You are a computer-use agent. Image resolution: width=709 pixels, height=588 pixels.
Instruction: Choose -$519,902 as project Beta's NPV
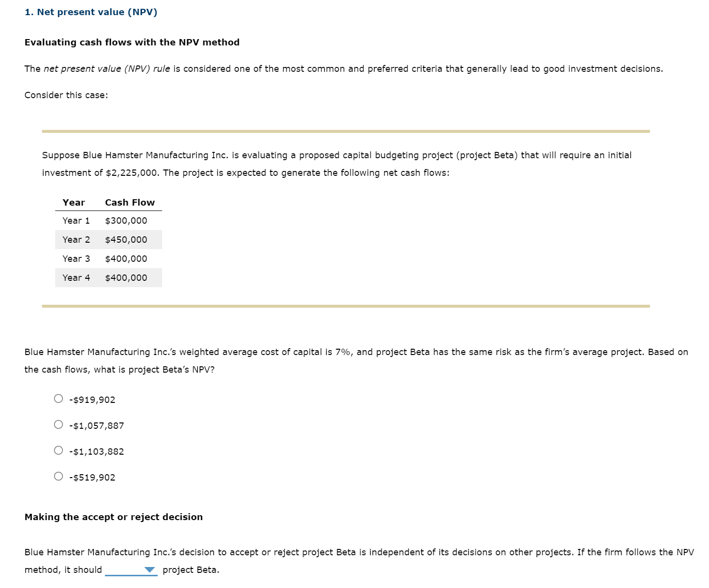coord(59,477)
